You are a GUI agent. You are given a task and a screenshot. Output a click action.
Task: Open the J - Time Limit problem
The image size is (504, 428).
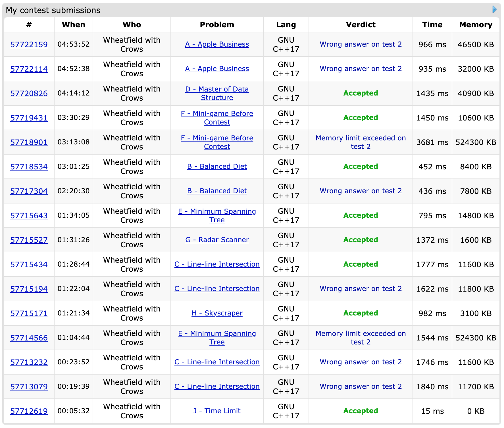(x=217, y=411)
